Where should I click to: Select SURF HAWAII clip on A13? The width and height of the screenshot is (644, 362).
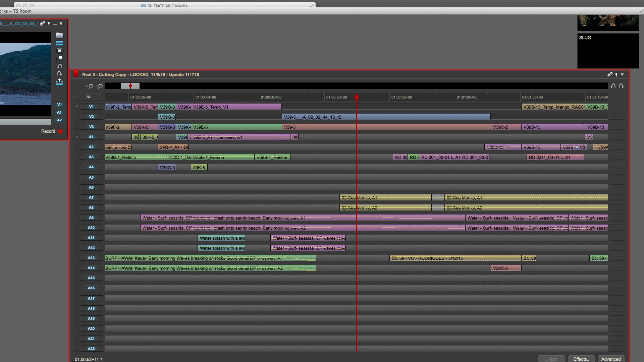tap(210, 258)
